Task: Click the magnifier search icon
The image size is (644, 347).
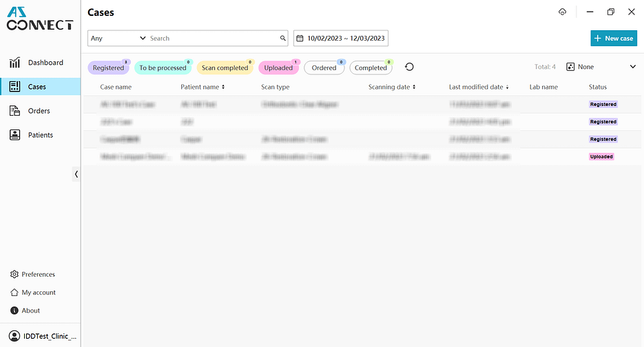Action: [282, 39]
